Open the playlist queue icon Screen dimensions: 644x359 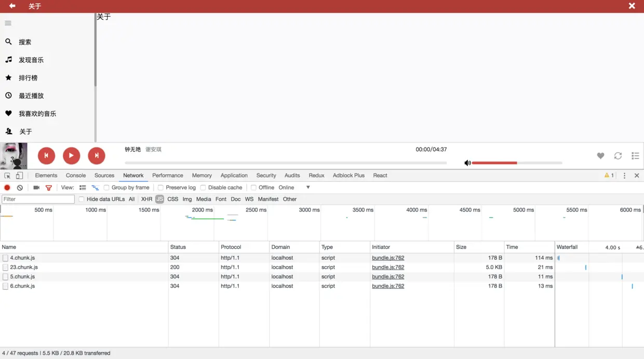tap(635, 156)
